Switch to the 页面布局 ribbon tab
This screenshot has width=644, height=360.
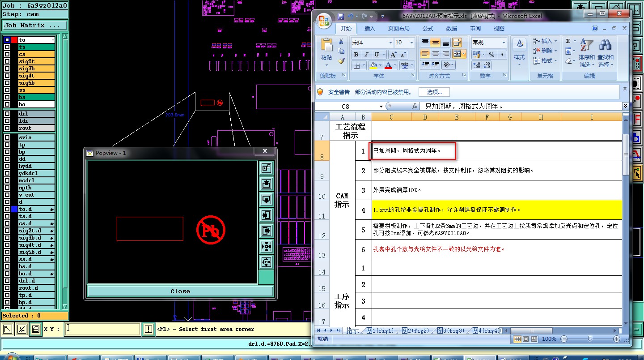point(398,28)
